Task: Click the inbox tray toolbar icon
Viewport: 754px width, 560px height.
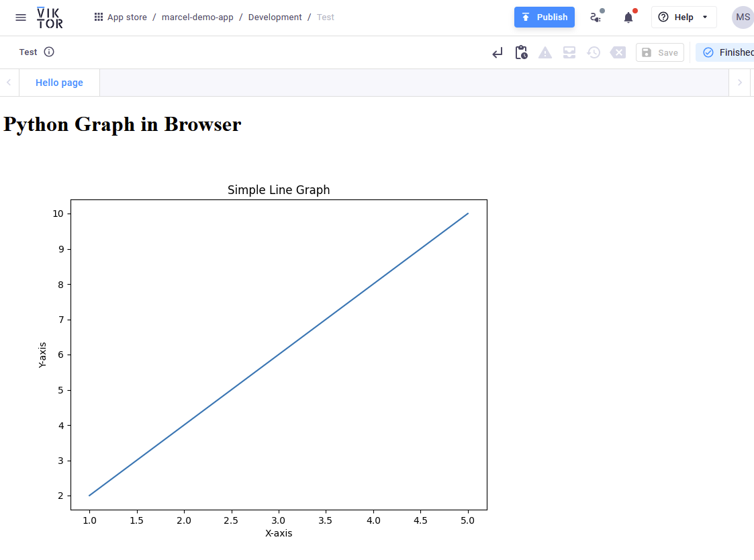Action: tap(569, 52)
